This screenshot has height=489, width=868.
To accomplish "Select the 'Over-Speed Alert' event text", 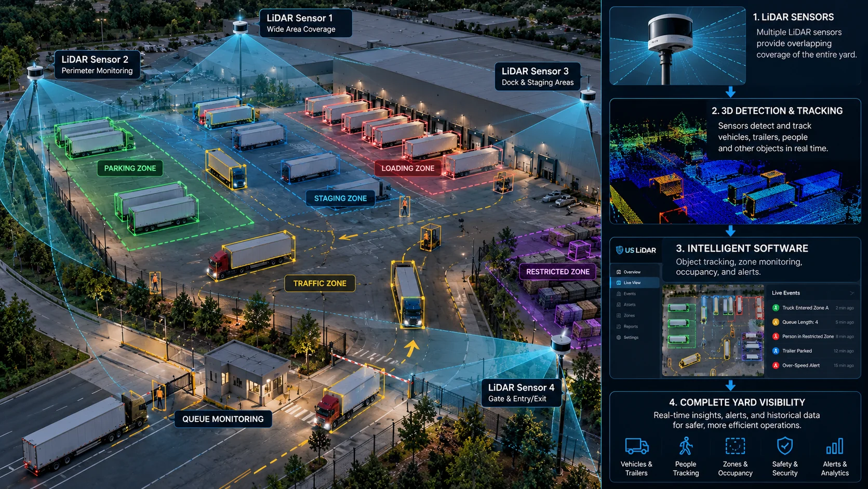I will point(801,365).
